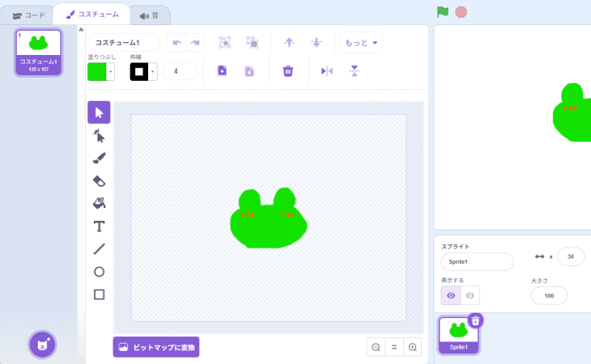The image size is (591, 364).
Task: Select the Rectangle tool
Action: (99, 294)
